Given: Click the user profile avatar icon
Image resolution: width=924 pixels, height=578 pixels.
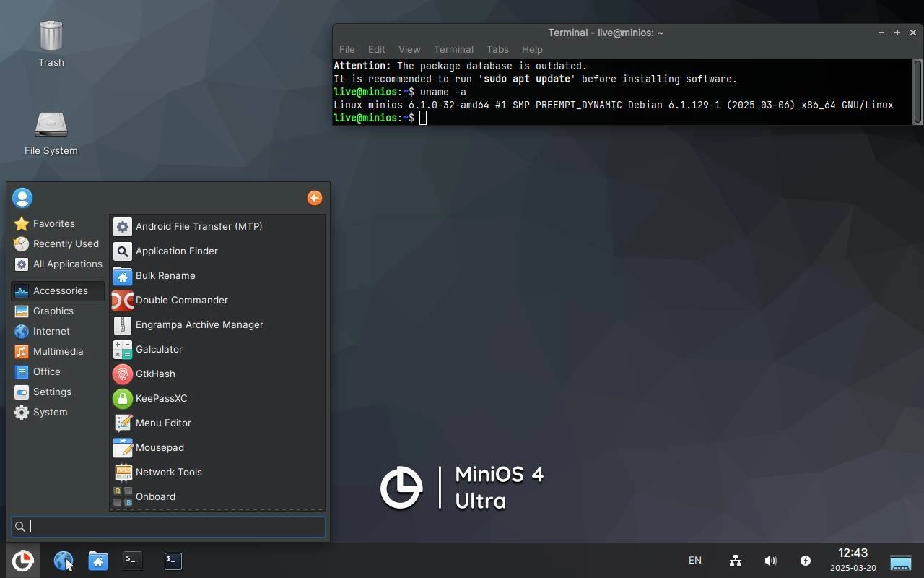Looking at the screenshot, I should tap(22, 198).
